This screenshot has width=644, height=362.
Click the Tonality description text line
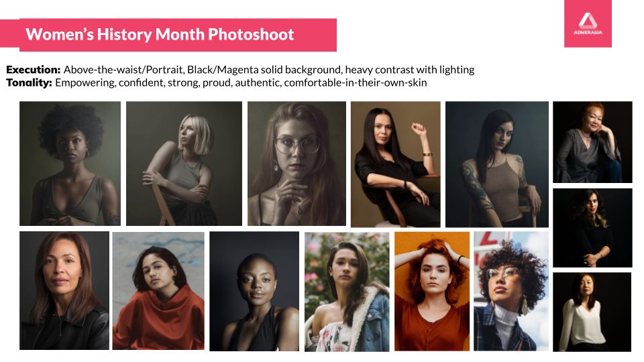(217, 82)
